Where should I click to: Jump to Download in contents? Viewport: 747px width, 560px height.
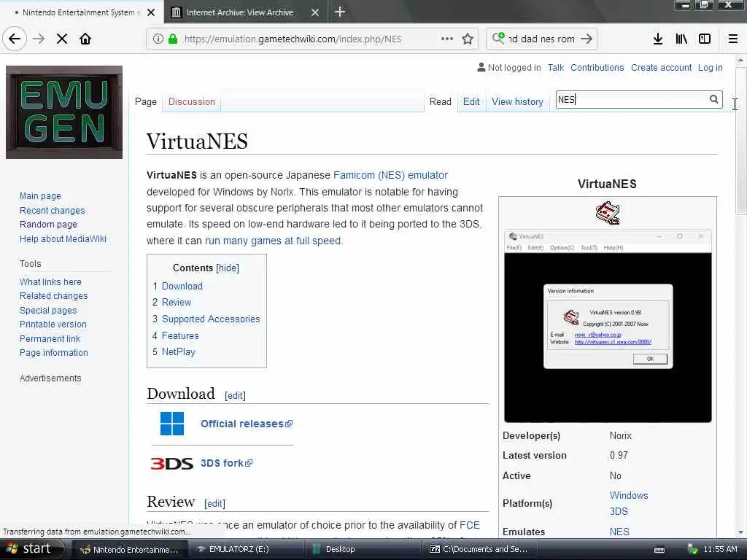[x=182, y=286]
